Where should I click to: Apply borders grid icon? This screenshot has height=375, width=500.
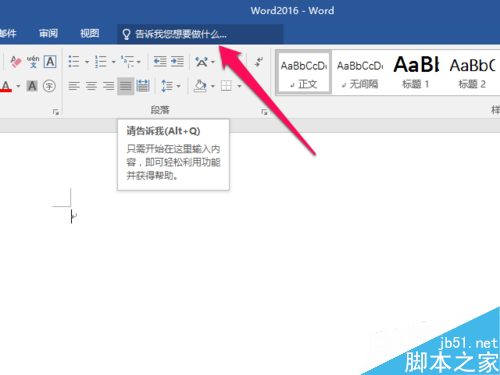(226, 86)
